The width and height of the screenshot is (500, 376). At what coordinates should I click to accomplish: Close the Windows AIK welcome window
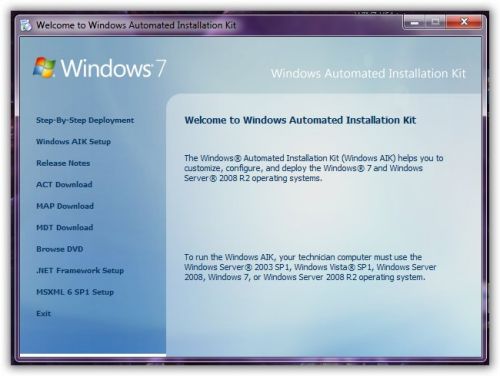tap(464, 22)
